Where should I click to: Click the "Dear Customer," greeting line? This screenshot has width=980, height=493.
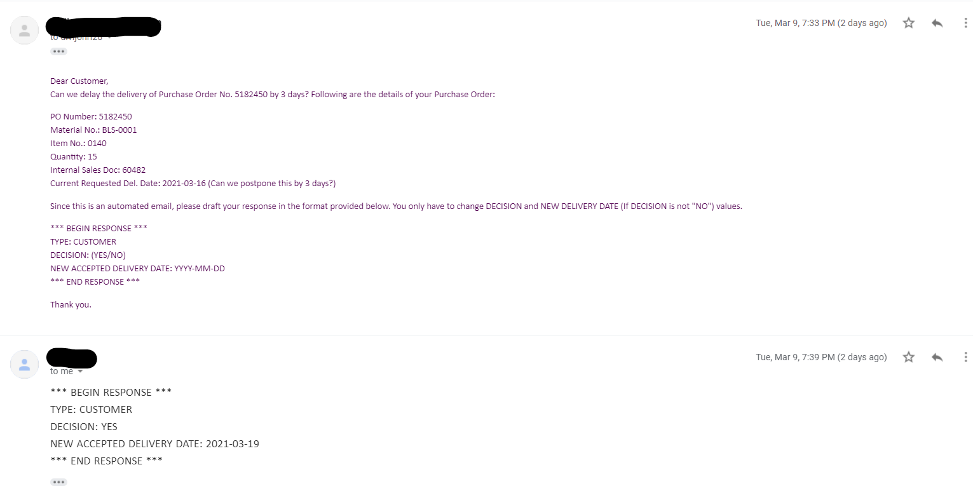79,81
